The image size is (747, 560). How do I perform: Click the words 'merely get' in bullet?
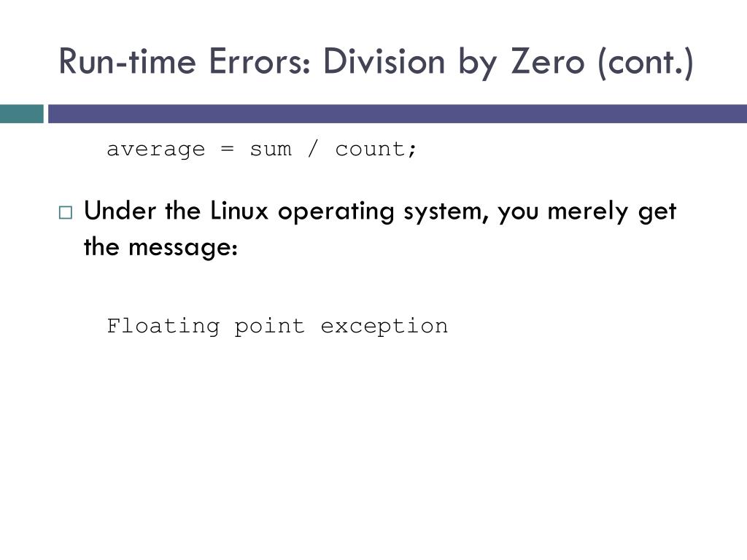(612, 212)
